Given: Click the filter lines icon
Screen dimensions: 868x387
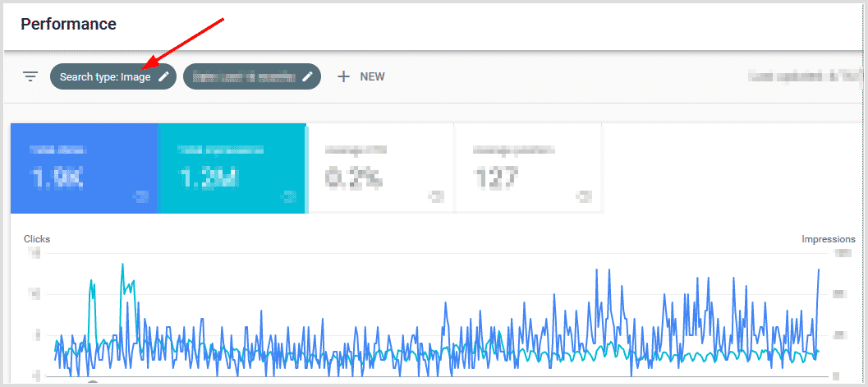Looking at the screenshot, I should tap(30, 76).
